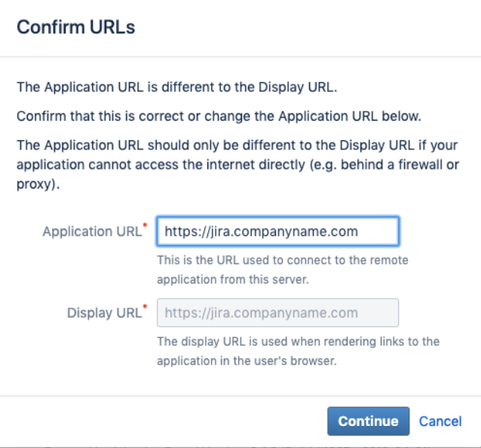Image resolution: width=481 pixels, height=448 pixels.
Task: Click the disabled Display URL field
Action: (x=277, y=313)
